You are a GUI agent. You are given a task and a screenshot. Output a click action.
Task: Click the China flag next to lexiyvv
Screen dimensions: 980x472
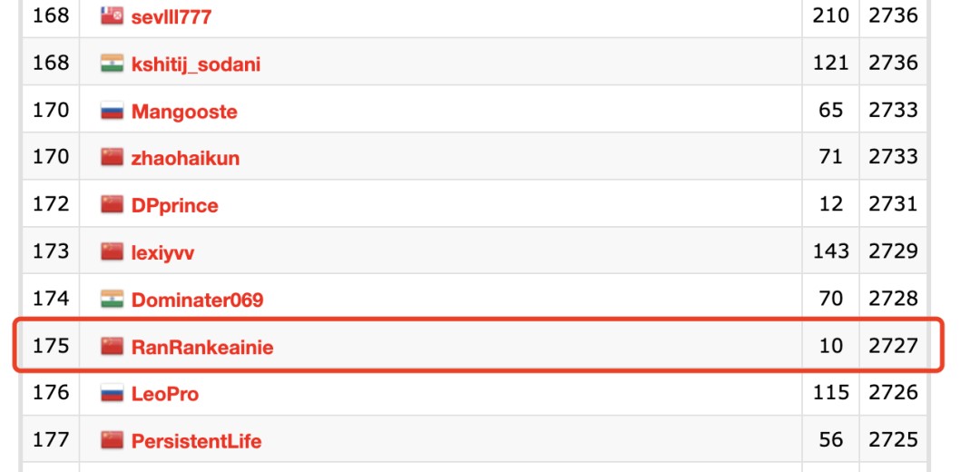pyautogui.click(x=112, y=251)
